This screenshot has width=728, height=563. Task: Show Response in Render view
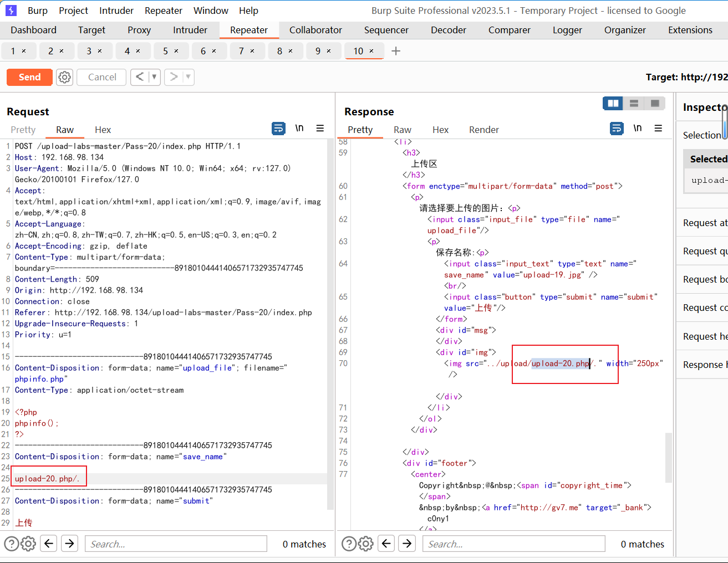pos(484,130)
